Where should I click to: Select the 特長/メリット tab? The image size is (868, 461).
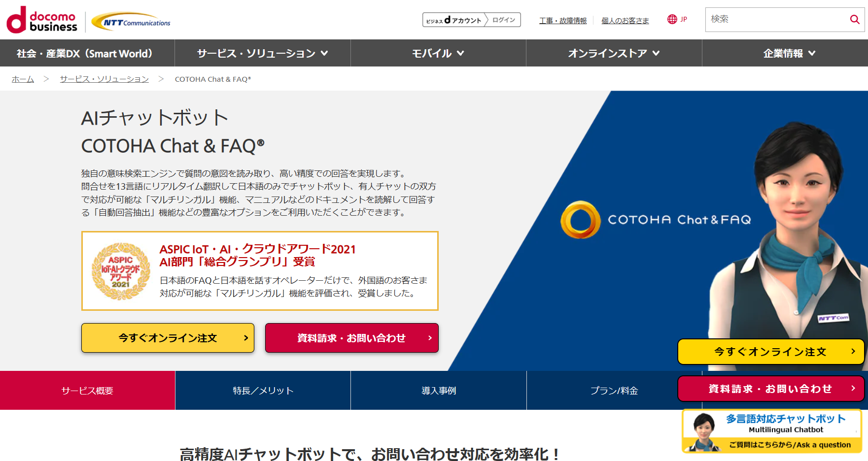pos(263,391)
